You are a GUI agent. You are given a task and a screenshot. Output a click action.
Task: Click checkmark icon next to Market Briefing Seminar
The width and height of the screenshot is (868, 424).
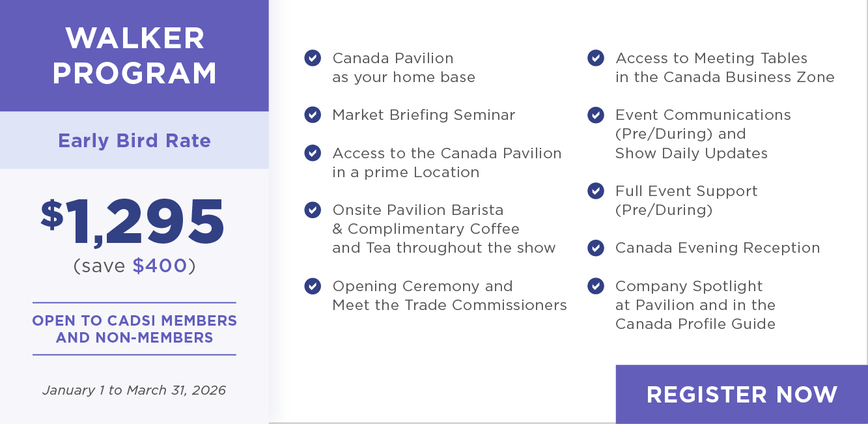[x=313, y=115]
